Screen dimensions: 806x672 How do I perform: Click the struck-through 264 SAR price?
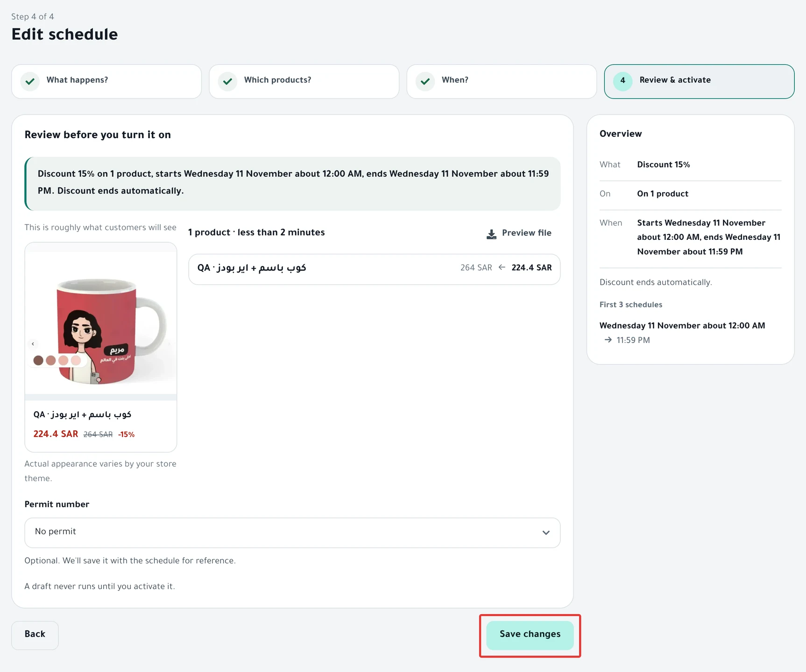(98, 434)
